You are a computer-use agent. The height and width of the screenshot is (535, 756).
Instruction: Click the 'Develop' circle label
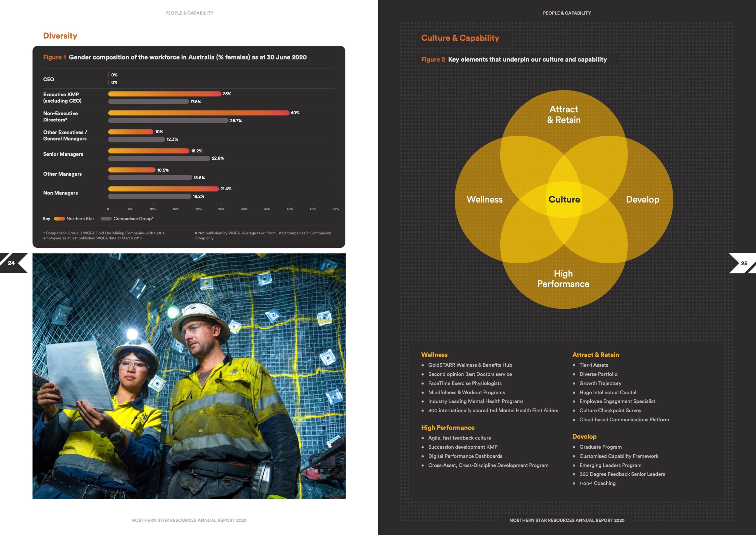coord(642,200)
